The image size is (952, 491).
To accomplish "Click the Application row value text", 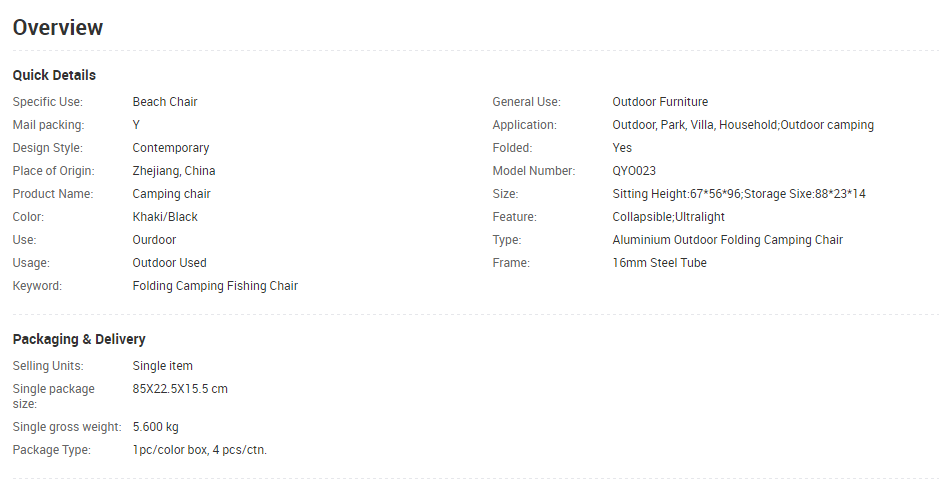I will click(743, 125).
